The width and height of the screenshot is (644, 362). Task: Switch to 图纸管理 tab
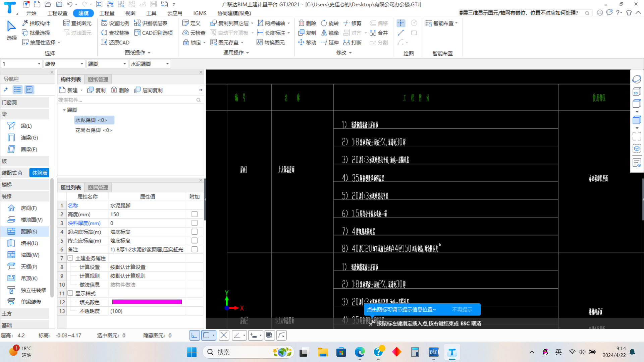pyautogui.click(x=98, y=79)
